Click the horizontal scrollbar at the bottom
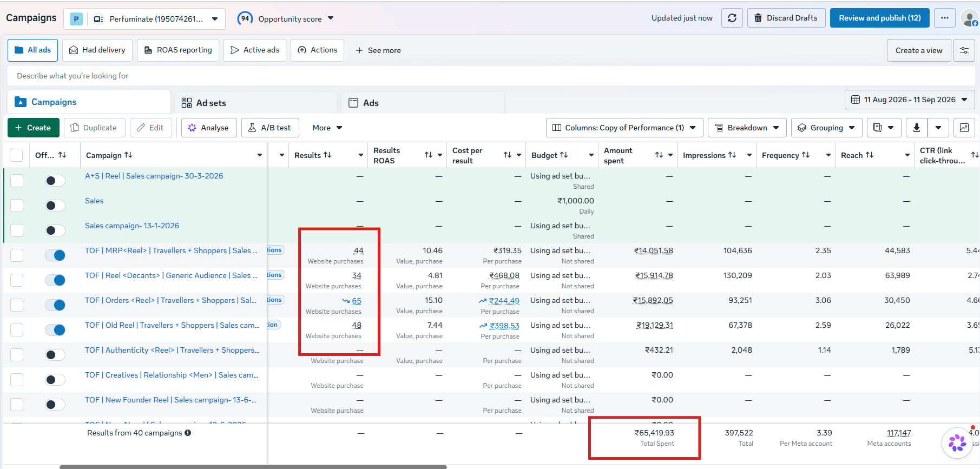Viewport: 980px width, 469px height. [x=253, y=466]
